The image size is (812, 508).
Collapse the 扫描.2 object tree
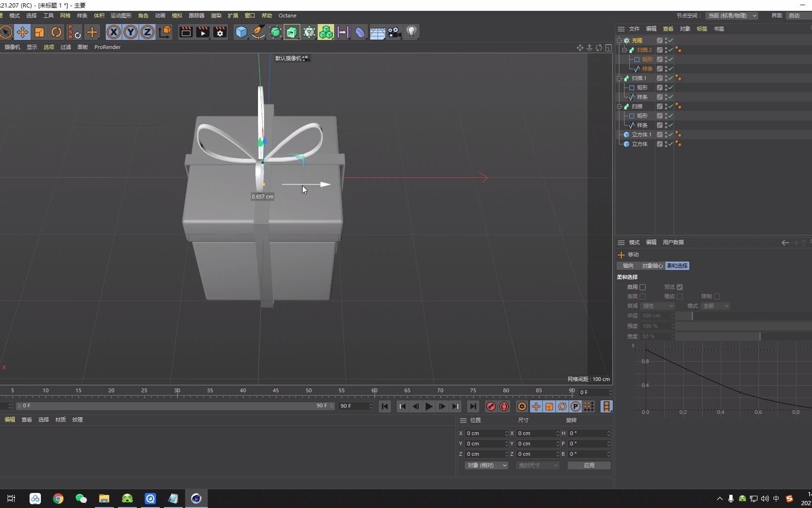625,50
